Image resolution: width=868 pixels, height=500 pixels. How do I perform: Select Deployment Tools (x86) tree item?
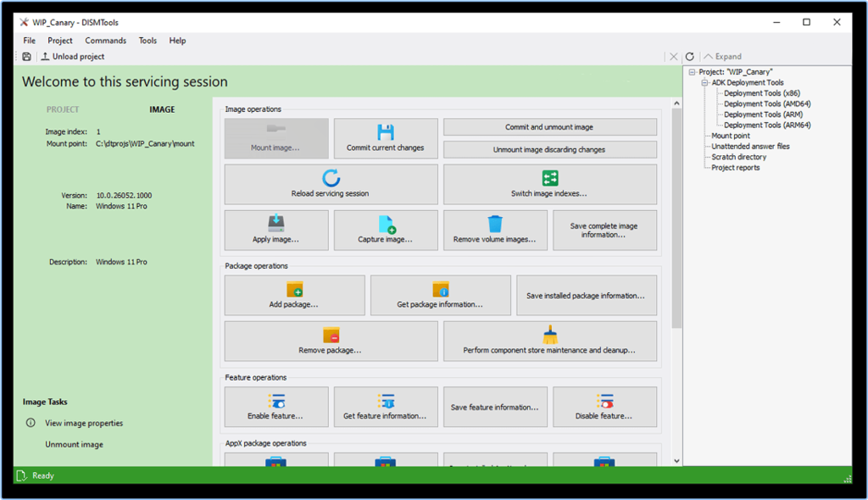pos(762,93)
